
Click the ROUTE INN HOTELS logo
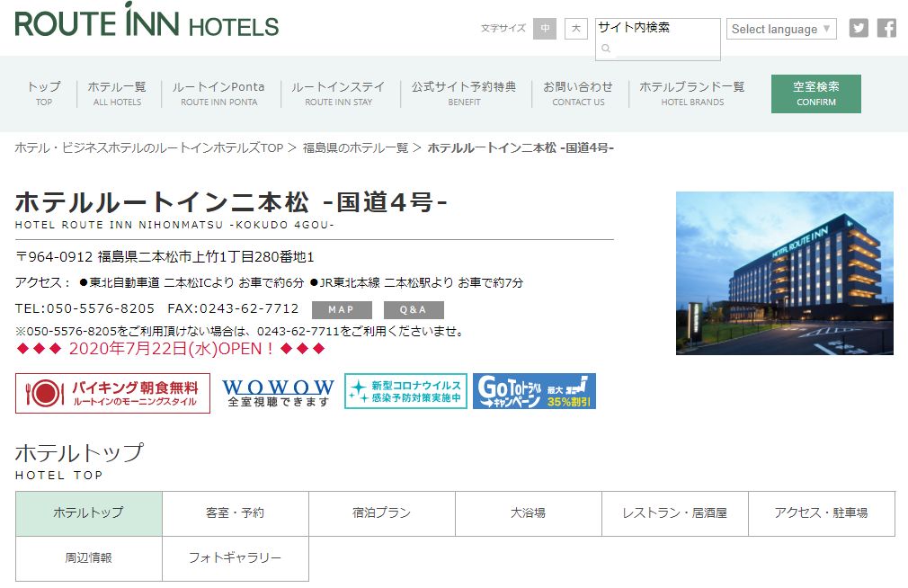pyautogui.click(x=147, y=21)
